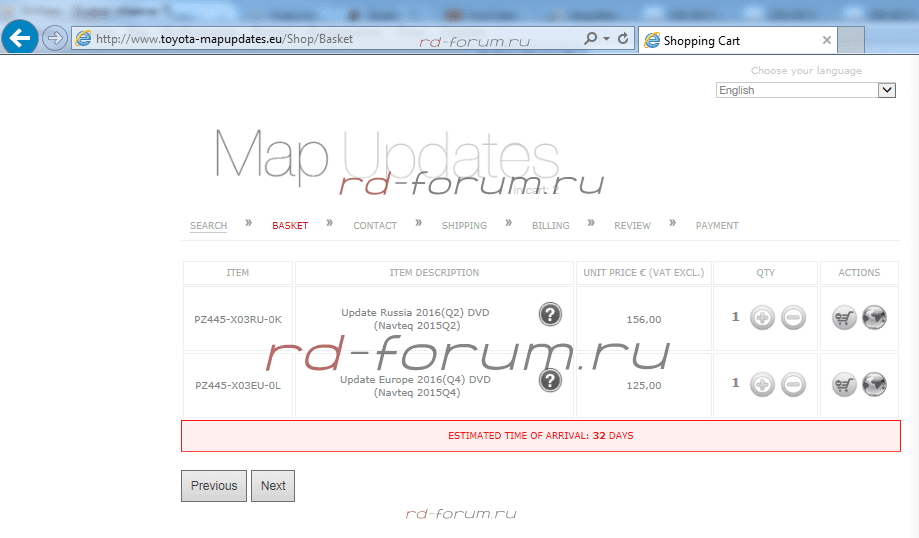Click item code PZ445-X03RU-0K
919x538 pixels.
click(238, 319)
